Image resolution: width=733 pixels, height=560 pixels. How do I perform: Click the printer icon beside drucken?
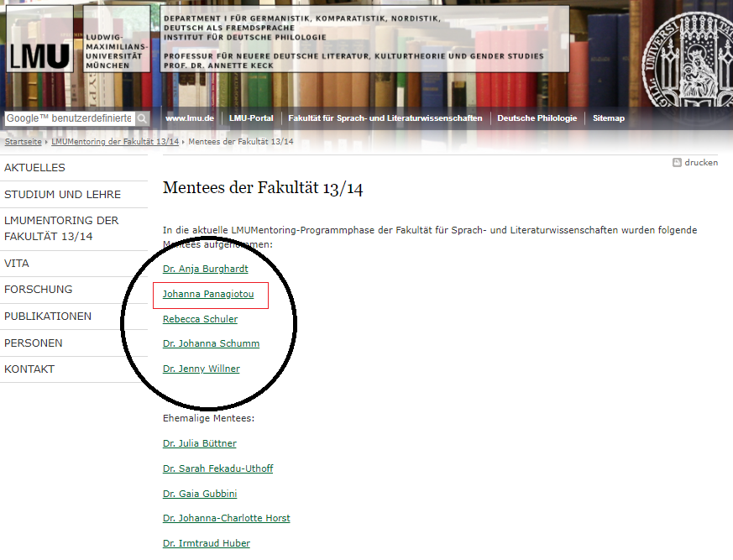(x=677, y=163)
